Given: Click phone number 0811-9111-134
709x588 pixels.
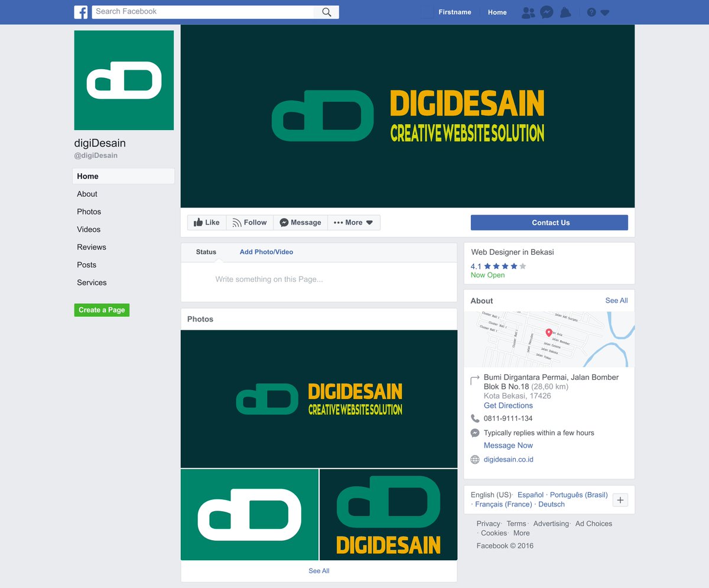Looking at the screenshot, I should pos(508,418).
